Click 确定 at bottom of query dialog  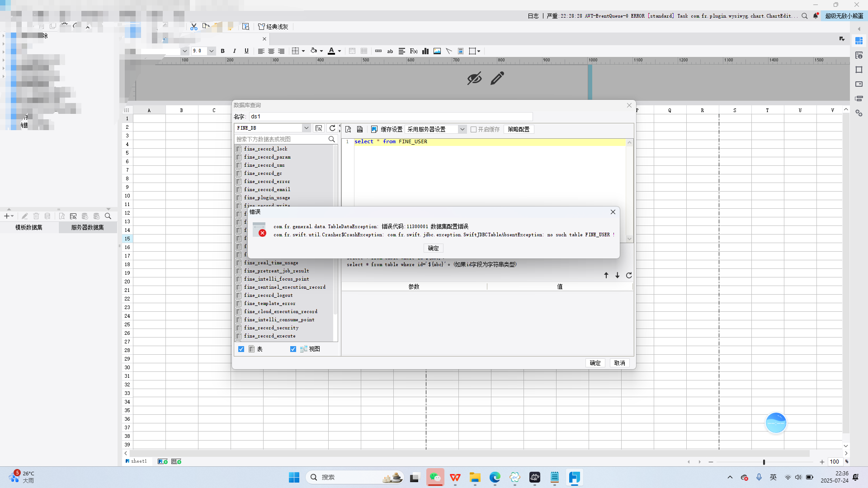[595, 363]
